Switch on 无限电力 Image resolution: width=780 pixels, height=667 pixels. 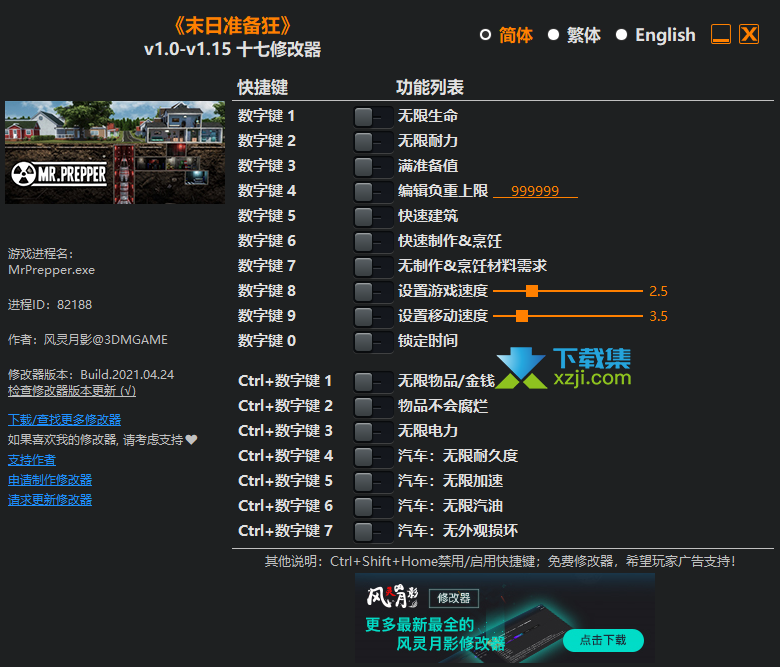pyautogui.click(x=373, y=431)
